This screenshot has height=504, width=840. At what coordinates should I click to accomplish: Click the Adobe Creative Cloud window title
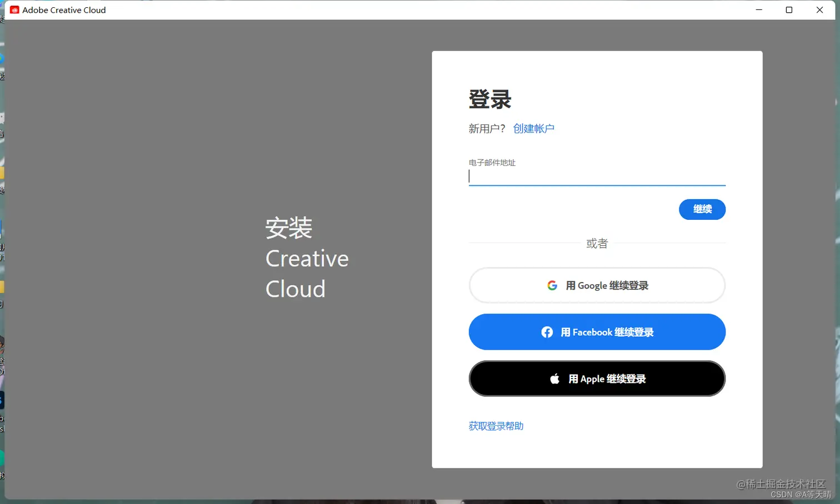tap(64, 10)
